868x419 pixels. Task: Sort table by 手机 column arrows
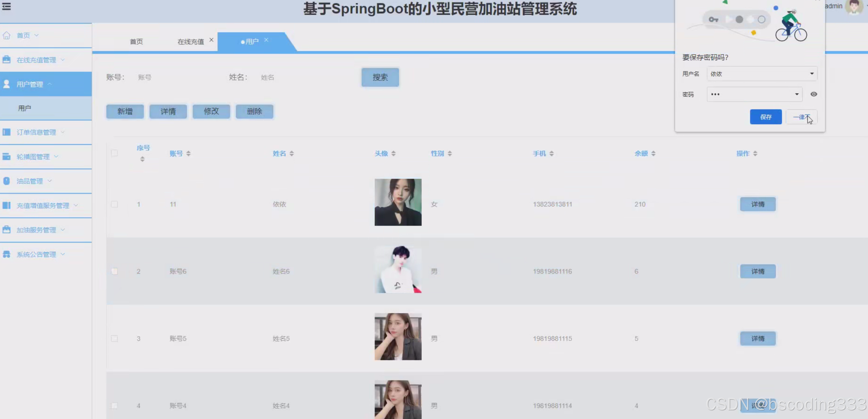tap(551, 153)
